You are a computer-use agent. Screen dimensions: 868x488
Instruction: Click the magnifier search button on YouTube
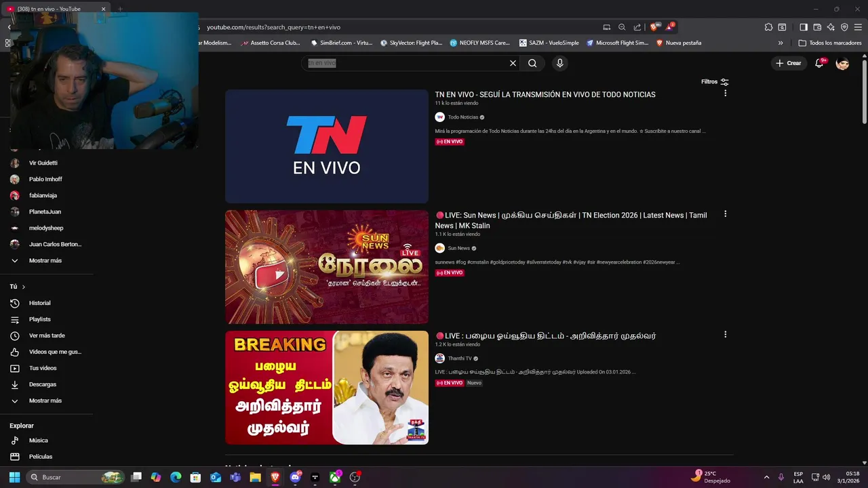(532, 63)
